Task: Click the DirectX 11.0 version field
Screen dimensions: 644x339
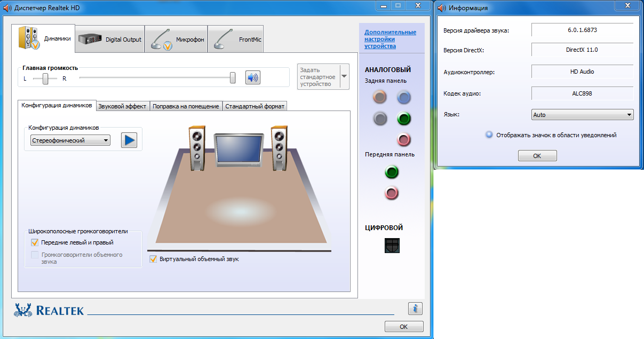Action: pos(583,50)
